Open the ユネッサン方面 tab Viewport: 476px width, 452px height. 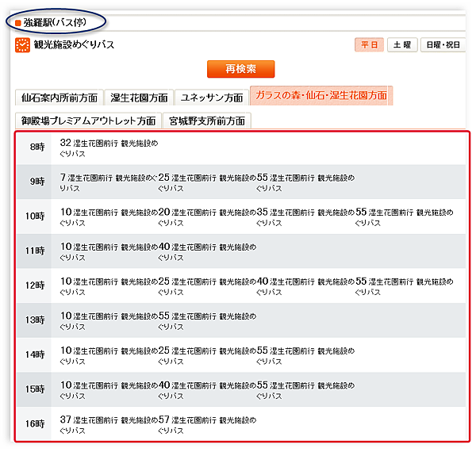(x=212, y=98)
